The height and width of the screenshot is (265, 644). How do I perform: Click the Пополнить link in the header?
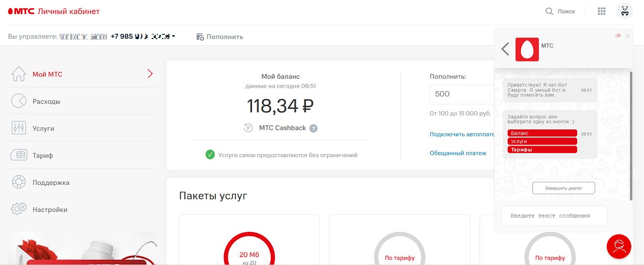coord(225,37)
